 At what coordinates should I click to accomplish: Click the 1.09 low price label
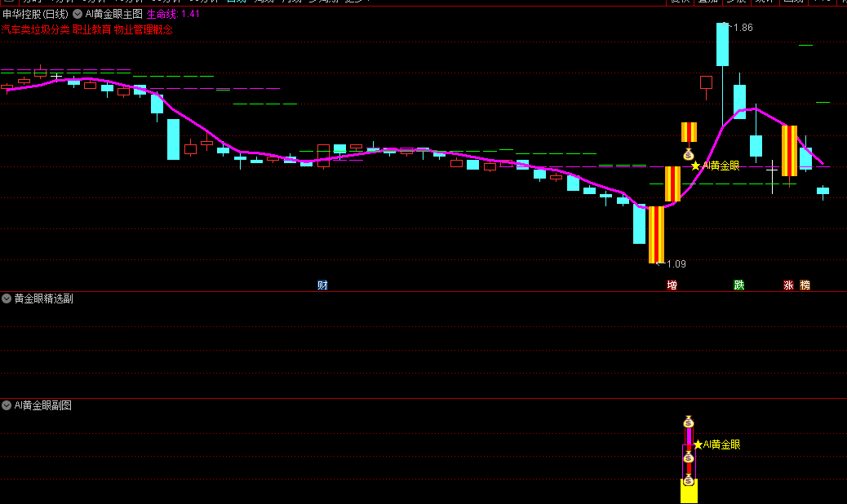click(x=676, y=264)
